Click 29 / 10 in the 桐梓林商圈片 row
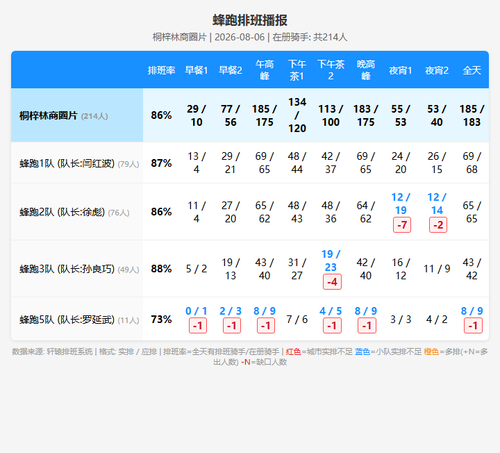500x453 pixels. pos(196,115)
